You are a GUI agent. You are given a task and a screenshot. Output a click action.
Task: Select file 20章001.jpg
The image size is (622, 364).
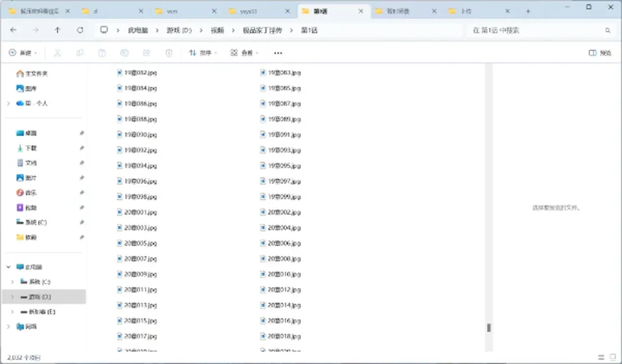pyautogui.click(x=137, y=212)
